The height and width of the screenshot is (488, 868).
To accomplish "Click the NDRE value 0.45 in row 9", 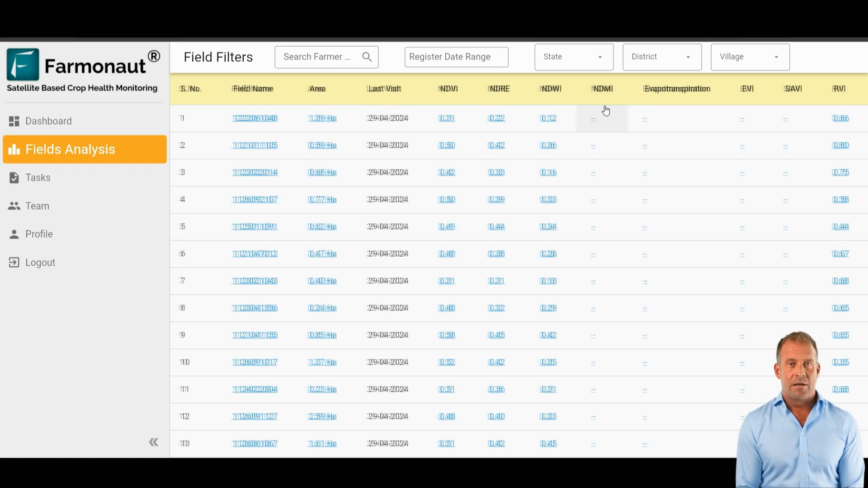I will tap(496, 335).
